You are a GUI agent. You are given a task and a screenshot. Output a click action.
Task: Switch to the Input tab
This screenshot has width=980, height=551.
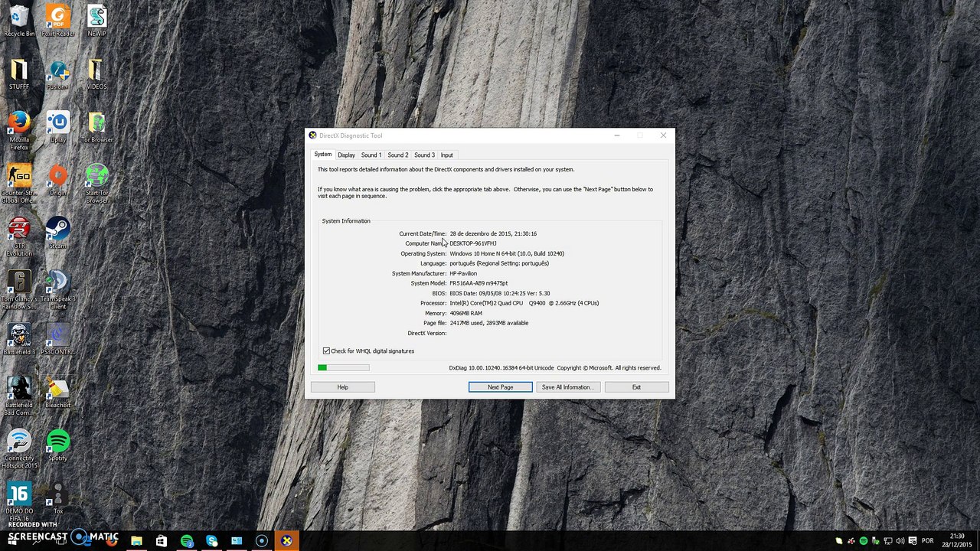447,155
